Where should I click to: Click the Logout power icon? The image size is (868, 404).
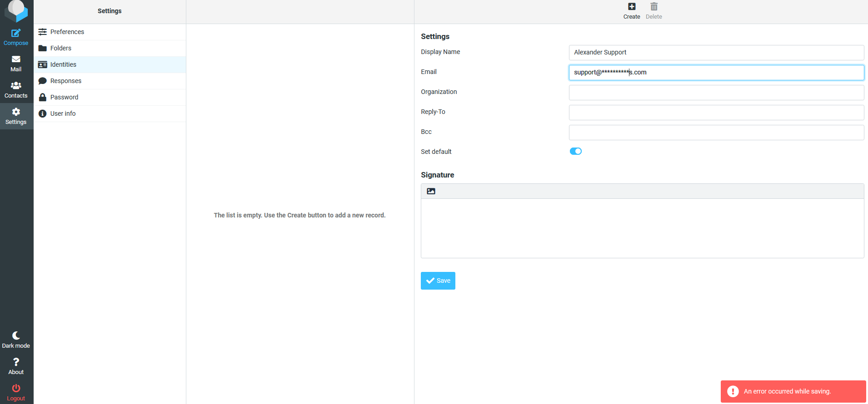(16, 389)
